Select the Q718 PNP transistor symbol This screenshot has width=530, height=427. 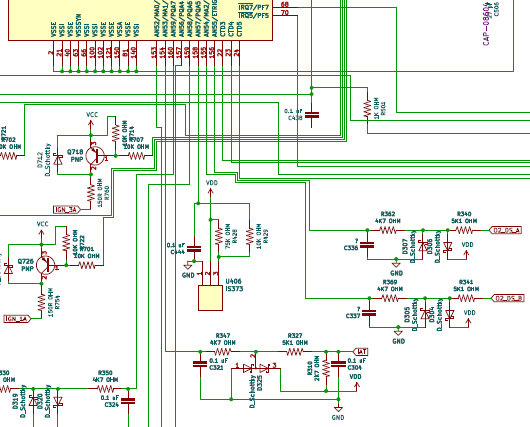pos(95,156)
